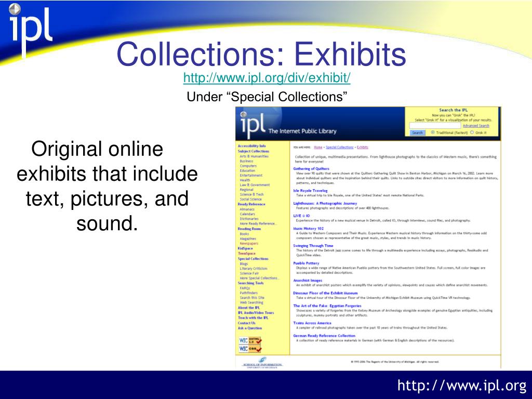
Task: Open TeenSpace in the sidebar
Action: (x=247, y=254)
